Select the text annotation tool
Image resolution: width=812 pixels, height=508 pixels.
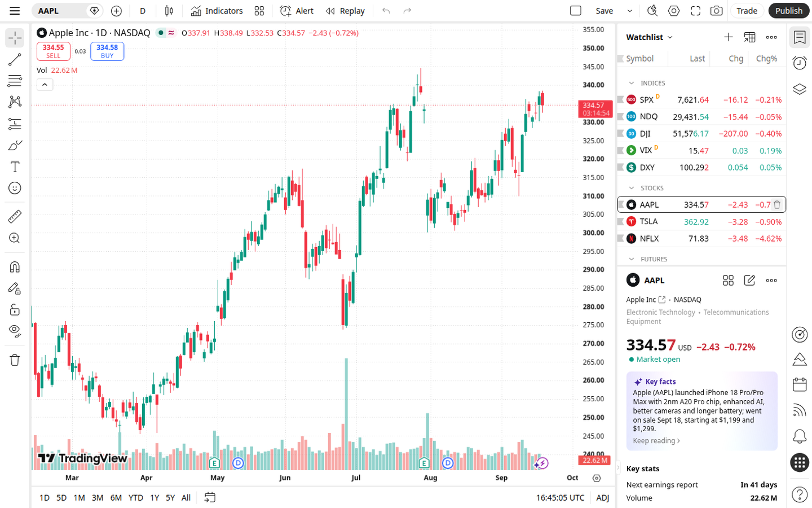tap(15, 167)
